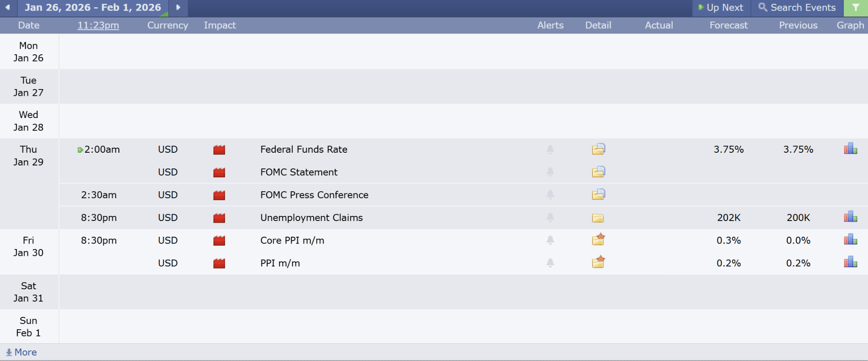Image resolution: width=868 pixels, height=361 pixels.
Task: Open detail folder for Core PPI m/m
Action: click(598, 240)
